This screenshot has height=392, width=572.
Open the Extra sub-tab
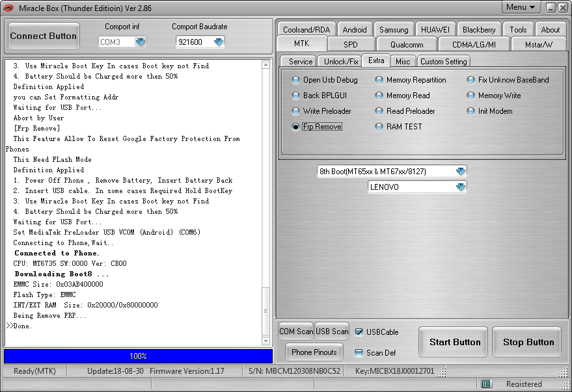pyautogui.click(x=376, y=60)
